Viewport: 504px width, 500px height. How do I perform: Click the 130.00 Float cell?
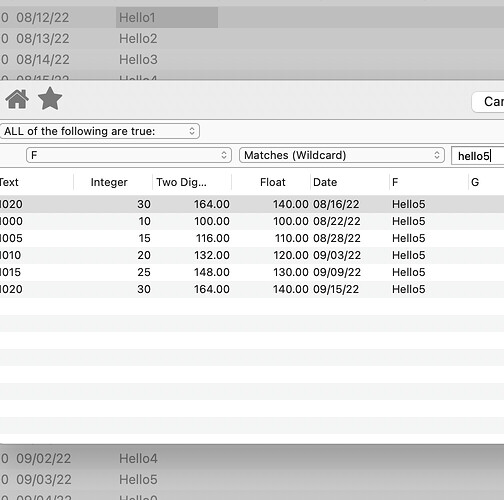(291, 272)
